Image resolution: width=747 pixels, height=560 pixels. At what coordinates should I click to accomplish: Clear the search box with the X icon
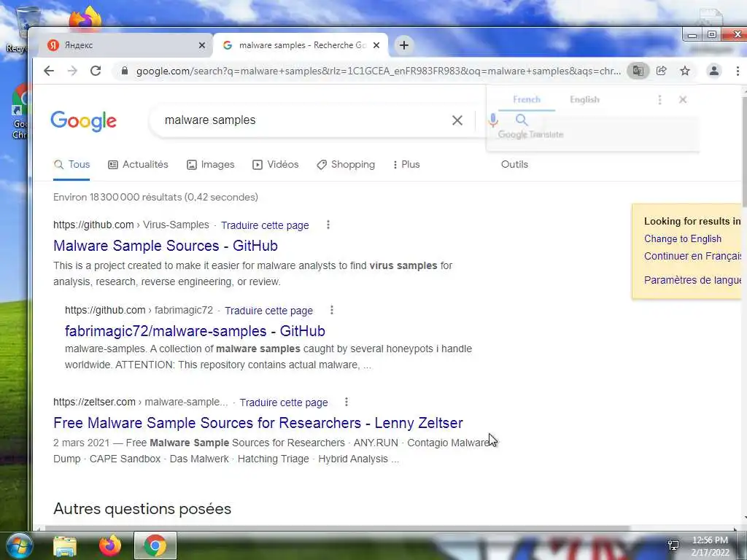tap(457, 120)
